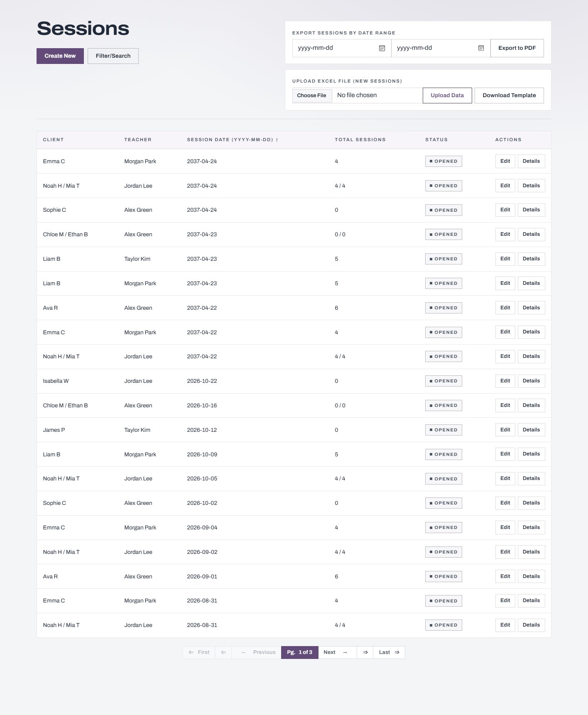Image resolution: width=588 pixels, height=715 pixels.
Task: Sort by Client column header
Action: pyautogui.click(x=54, y=140)
